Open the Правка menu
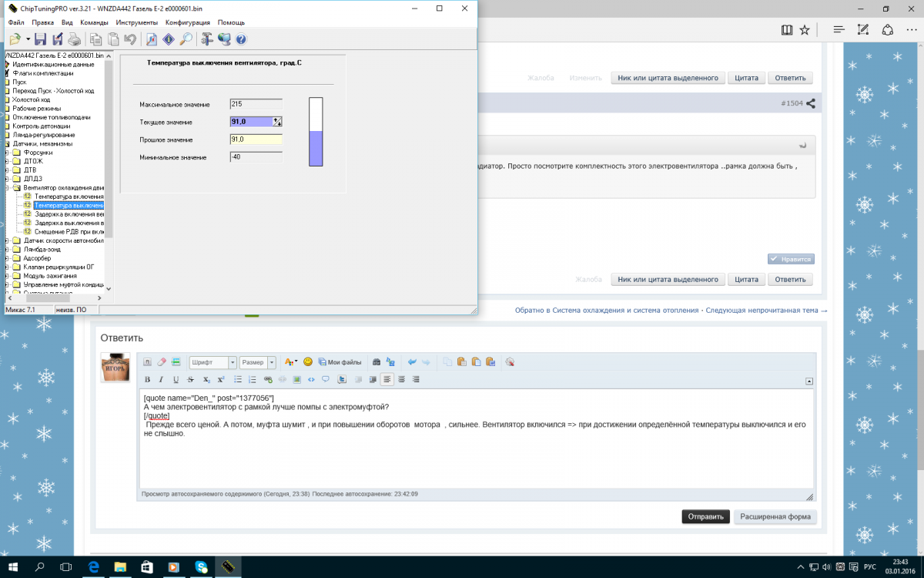 coord(43,22)
